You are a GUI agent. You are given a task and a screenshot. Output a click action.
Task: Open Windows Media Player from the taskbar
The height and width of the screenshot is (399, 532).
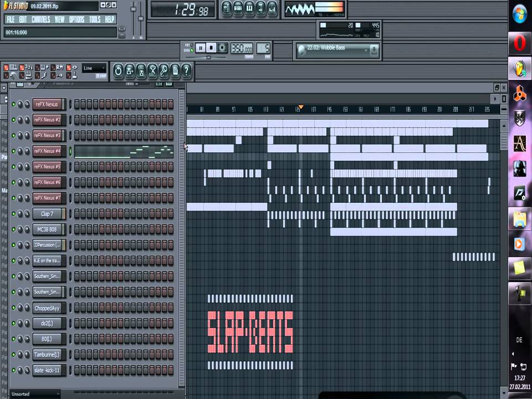point(519,243)
